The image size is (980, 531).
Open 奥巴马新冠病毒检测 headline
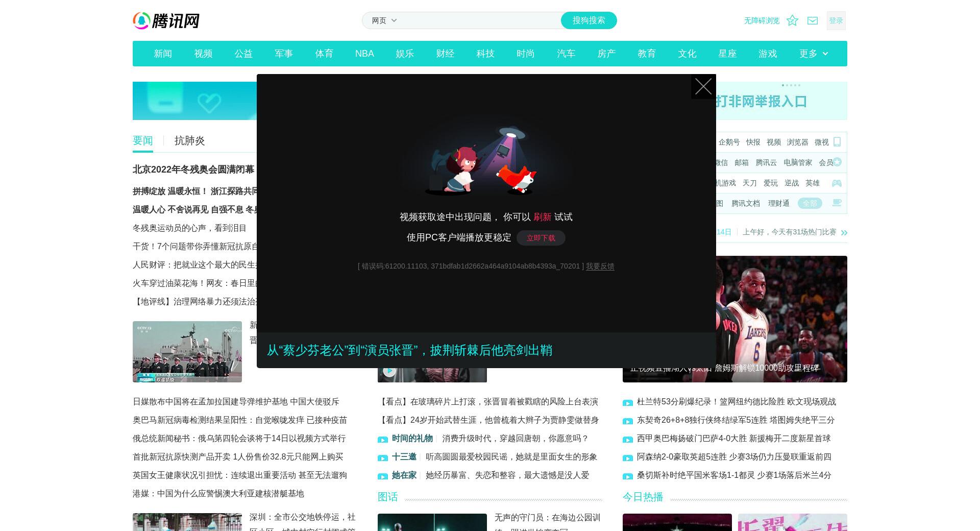(240, 420)
